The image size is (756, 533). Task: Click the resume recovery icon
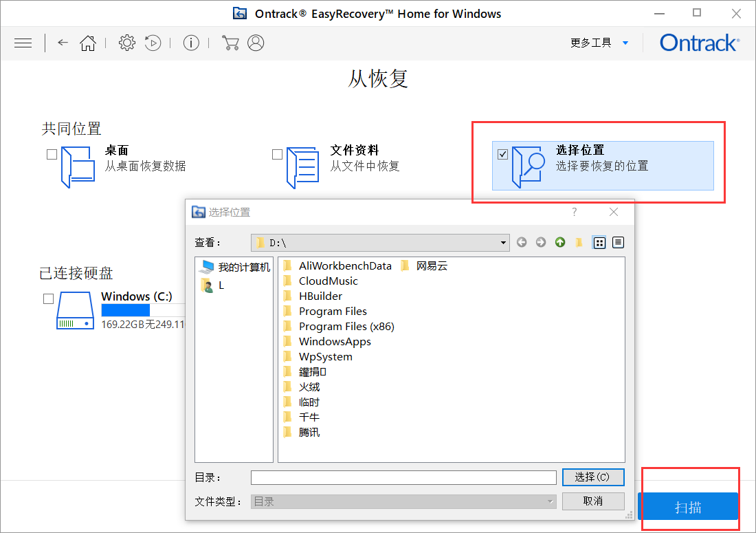click(x=153, y=43)
